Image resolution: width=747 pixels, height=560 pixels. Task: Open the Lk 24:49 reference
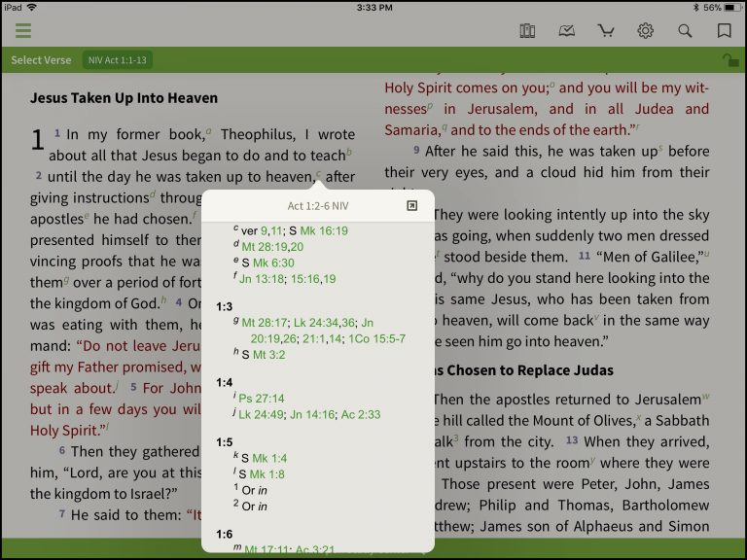click(x=261, y=414)
